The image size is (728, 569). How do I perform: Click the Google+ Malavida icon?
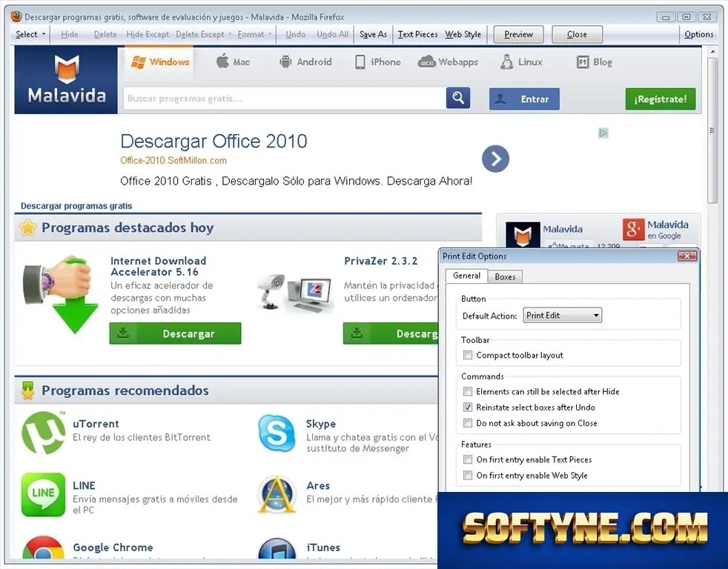point(634,229)
